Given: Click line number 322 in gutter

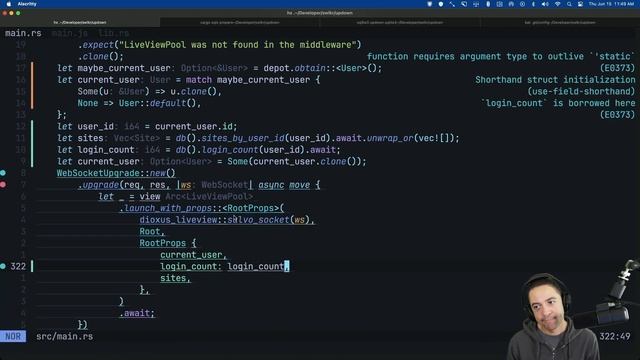Looking at the screenshot, I should tap(18, 267).
